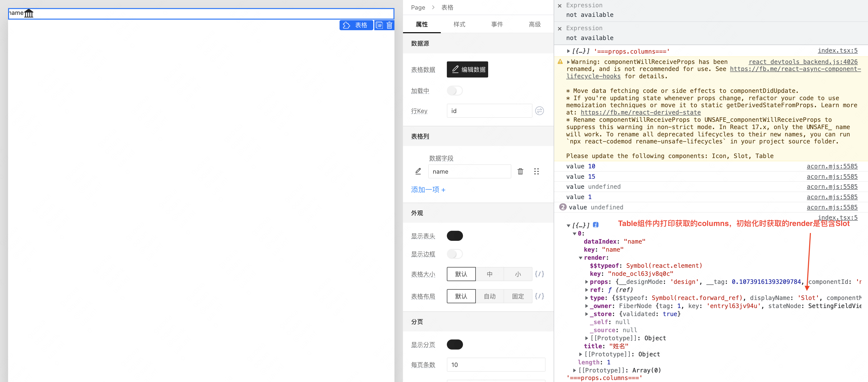
Task: Enable the 加载中 loading switch
Action: 455,91
